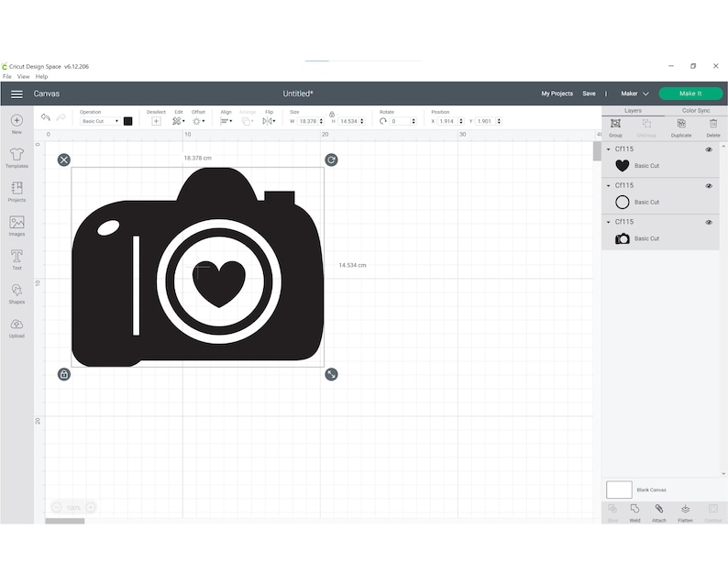Viewport: 728px width, 585px height.
Task: Click the Weld tool icon
Action: pos(634,510)
